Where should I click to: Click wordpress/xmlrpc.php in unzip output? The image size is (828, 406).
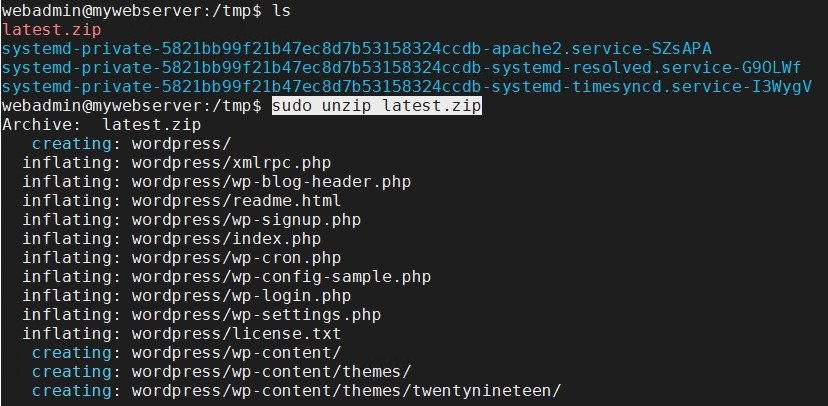[231, 163]
